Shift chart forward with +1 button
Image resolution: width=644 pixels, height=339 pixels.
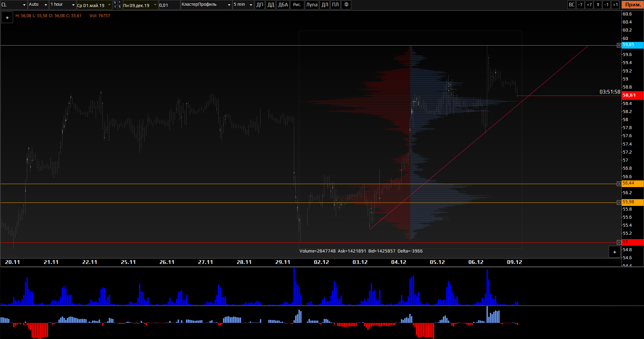(615, 5)
